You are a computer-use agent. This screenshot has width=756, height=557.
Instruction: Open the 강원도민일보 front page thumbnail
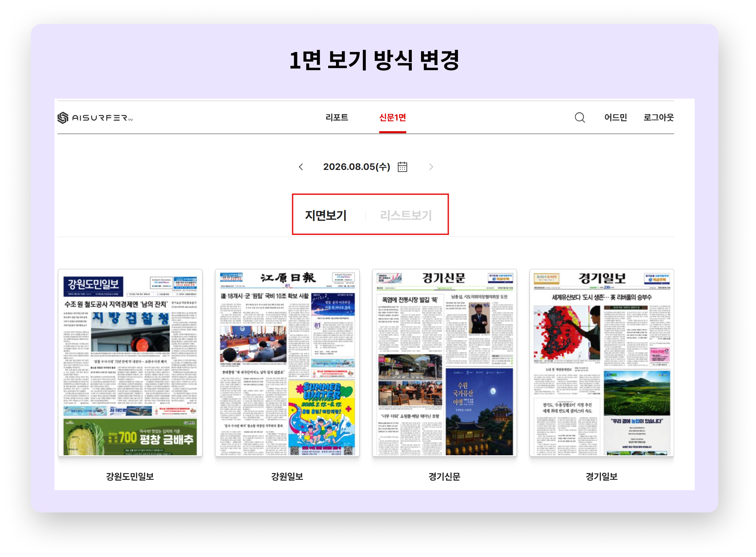click(130, 363)
